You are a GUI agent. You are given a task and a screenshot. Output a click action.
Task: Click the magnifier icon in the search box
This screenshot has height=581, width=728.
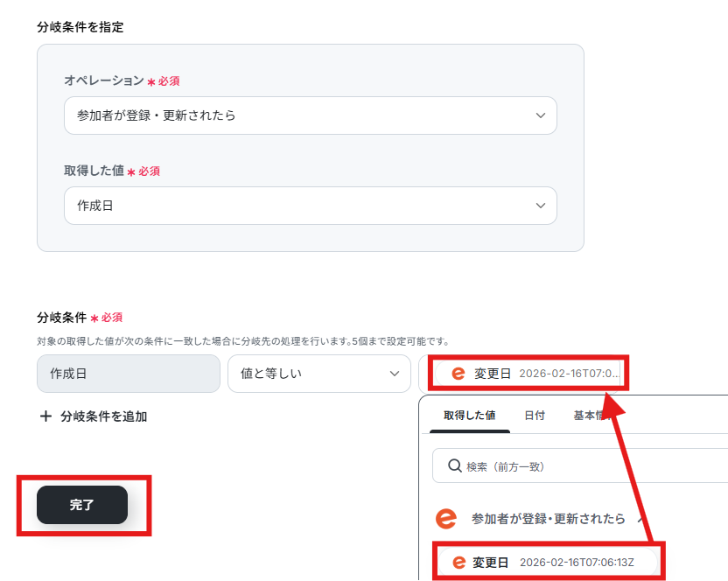[454, 465]
